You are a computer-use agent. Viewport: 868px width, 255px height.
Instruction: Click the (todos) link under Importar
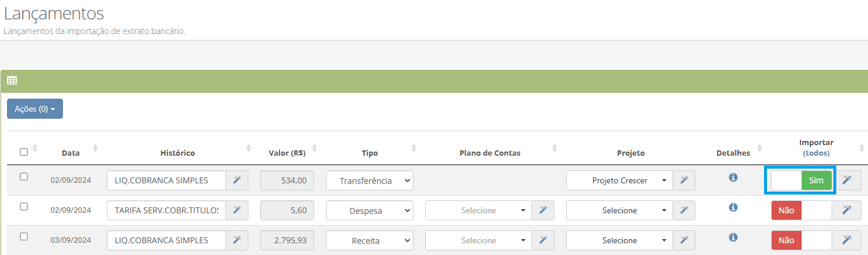tap(816, 153)
